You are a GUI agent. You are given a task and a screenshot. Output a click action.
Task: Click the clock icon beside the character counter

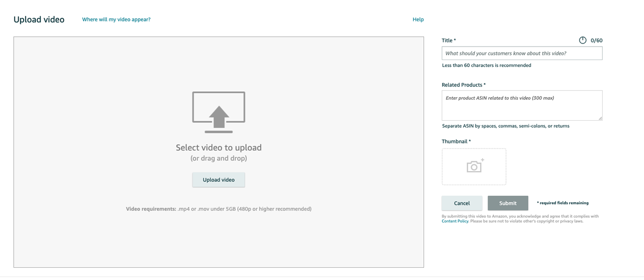click(x=582, y=40)
